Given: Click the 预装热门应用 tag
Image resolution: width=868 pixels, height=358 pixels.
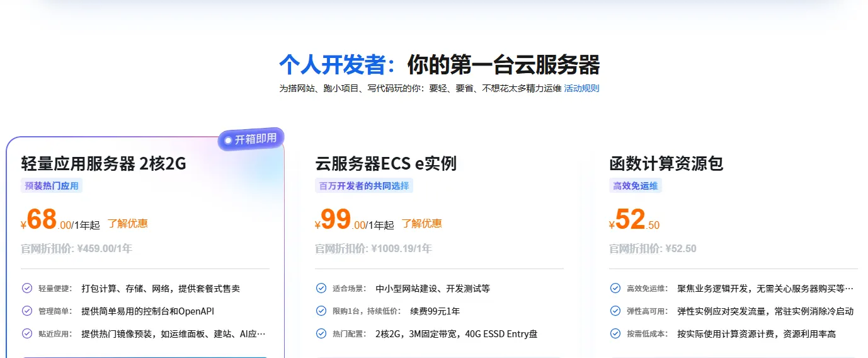Looking at the screenshot, I should pos(52,186).
